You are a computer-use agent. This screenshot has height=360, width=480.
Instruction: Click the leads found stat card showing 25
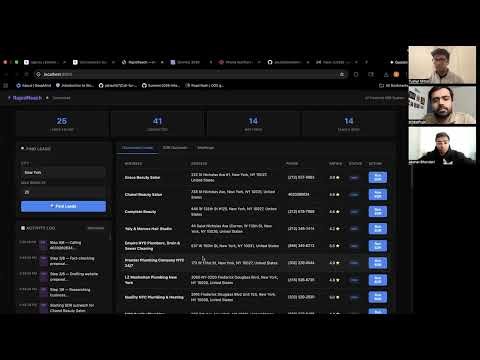click(x=62, y=124)
